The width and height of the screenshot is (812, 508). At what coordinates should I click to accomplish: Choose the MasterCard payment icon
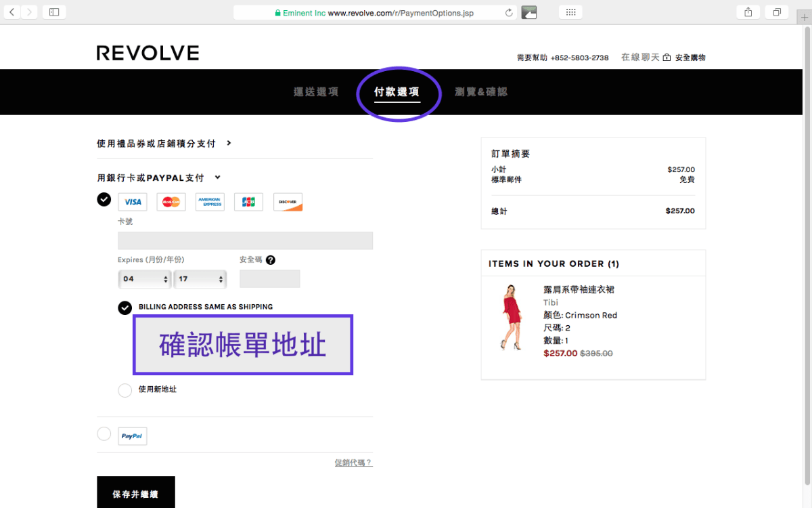pyautogui.click(x=171, y=202)
